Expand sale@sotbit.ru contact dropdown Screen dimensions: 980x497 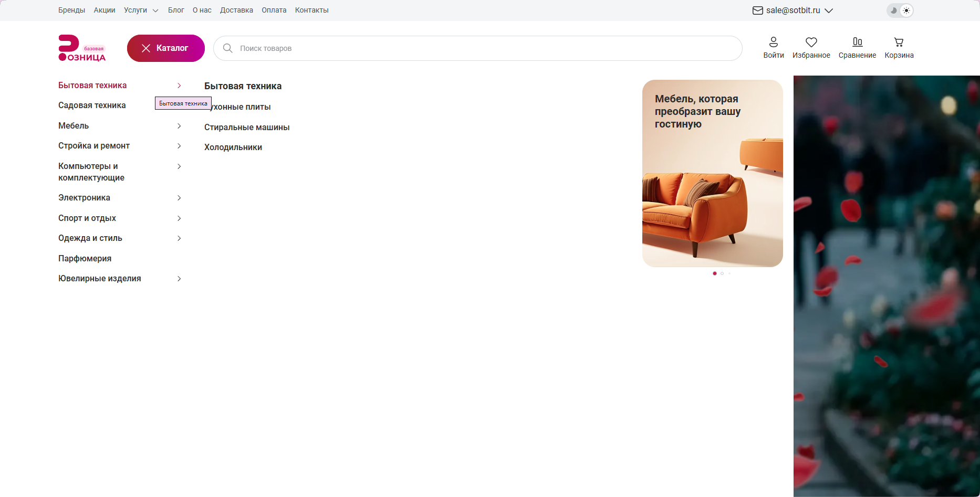829,10
